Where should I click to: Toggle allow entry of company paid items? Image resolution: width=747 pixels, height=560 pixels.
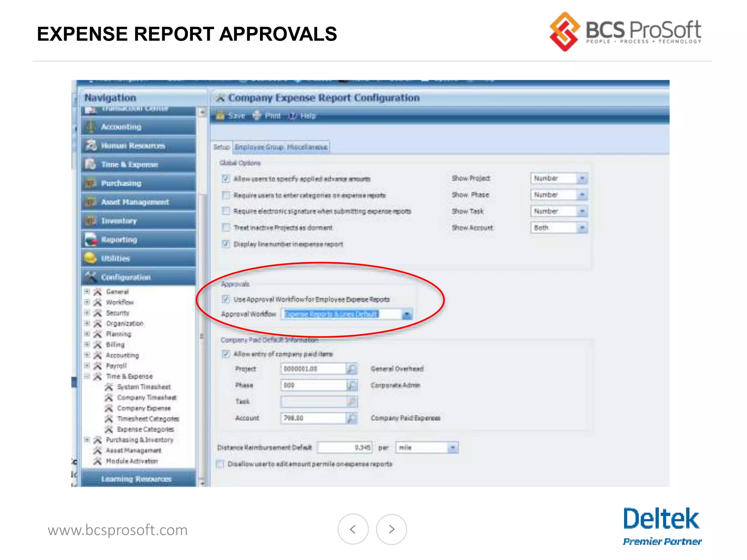pyautogui.click(x=226, y=354)
